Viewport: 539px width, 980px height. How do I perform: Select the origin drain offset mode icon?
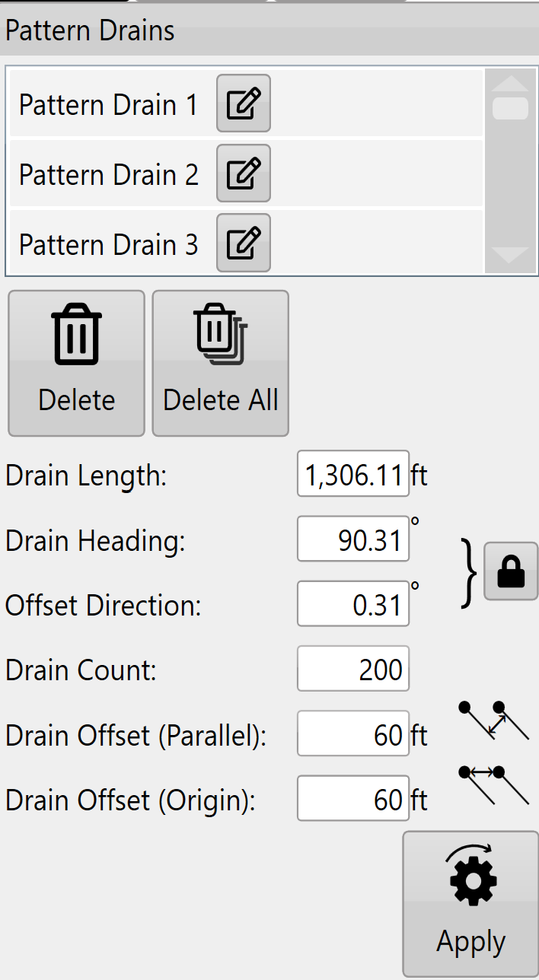point(494,785)
